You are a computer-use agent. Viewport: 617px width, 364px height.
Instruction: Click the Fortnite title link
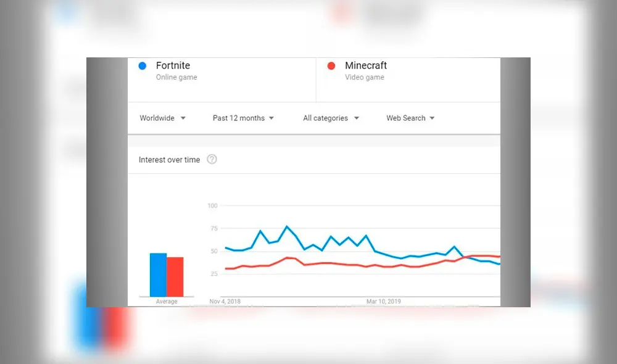tap(173, 65)
